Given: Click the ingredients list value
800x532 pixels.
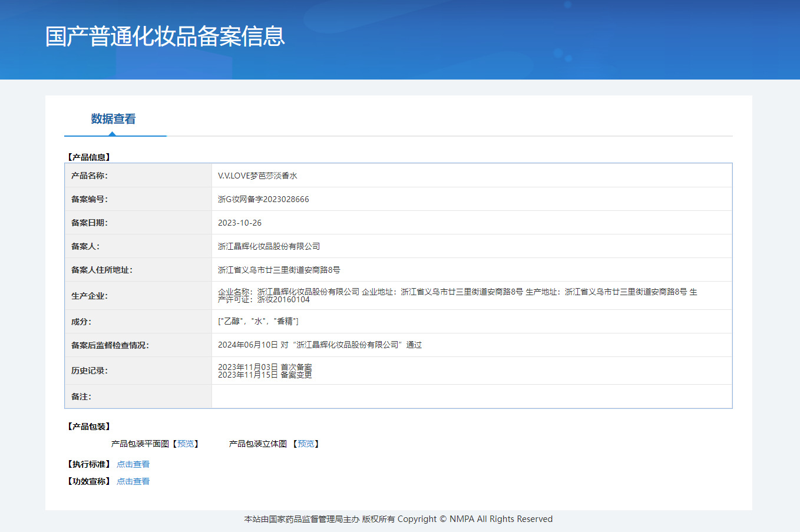Looking at the screenshot, I should [258, 321].
